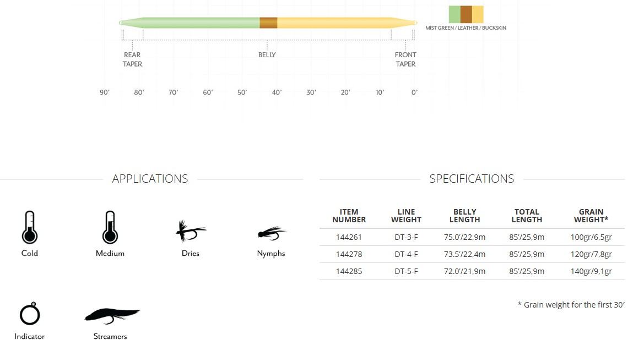644x340 pixels.
Task: Click the Rear Taper label
Action: tap(132, 59)
